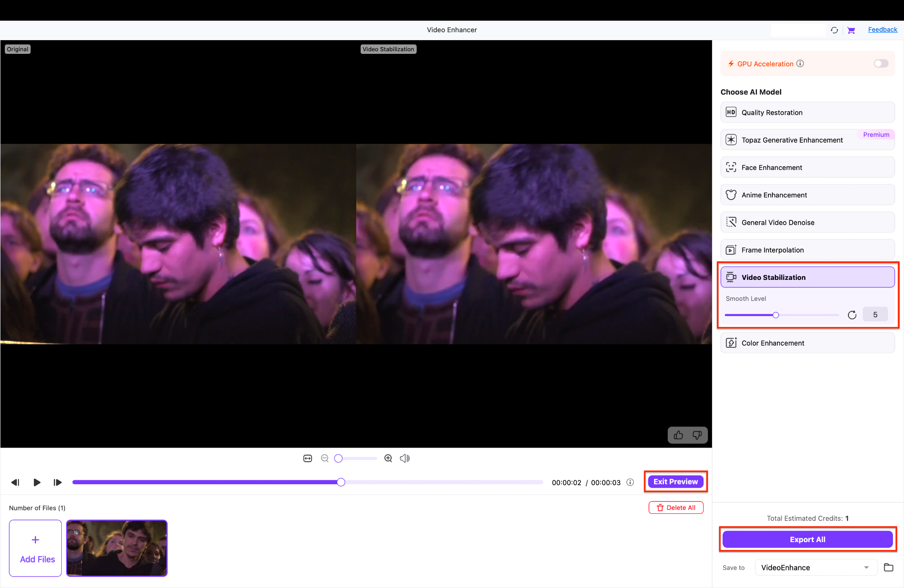
Task: Select the Frame Interpolation model
Action: pos(807,249)
